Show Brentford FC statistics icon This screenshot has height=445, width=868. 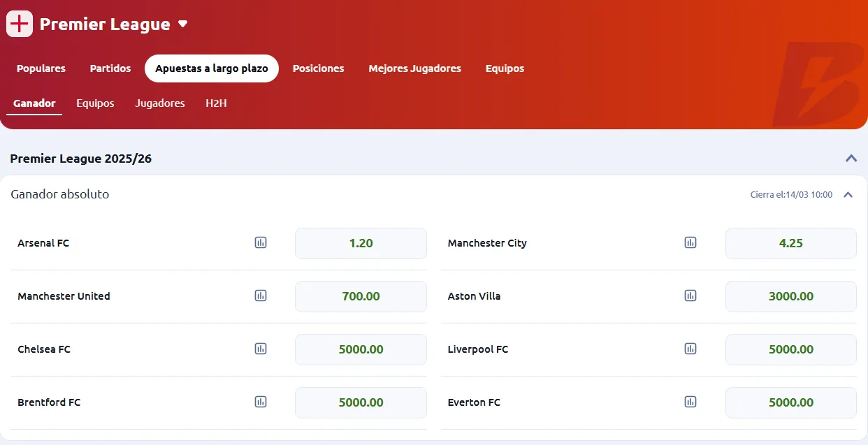click(x=261, y=402)
